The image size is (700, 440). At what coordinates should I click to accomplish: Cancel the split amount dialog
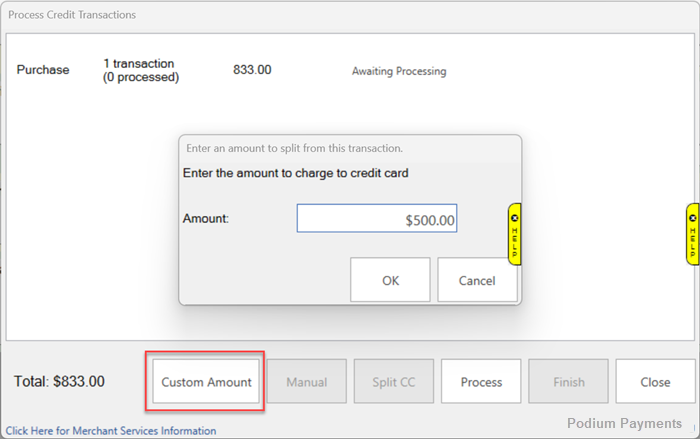click(x=477, y=281)
